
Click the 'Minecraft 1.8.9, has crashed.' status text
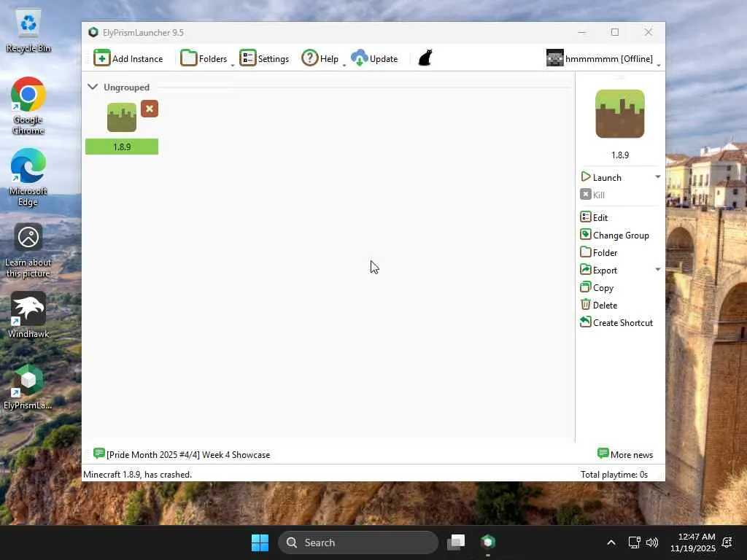point(137,474)
